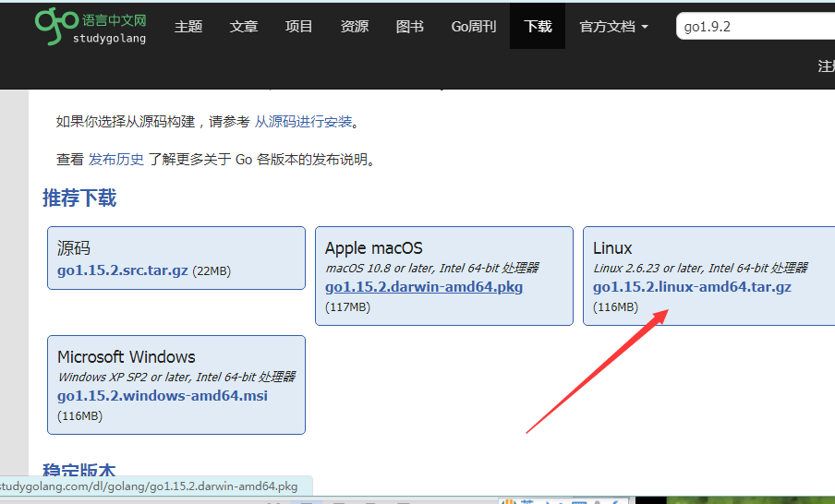
Task: Open the 资源 navigation item
Action: tap(355, 27)
